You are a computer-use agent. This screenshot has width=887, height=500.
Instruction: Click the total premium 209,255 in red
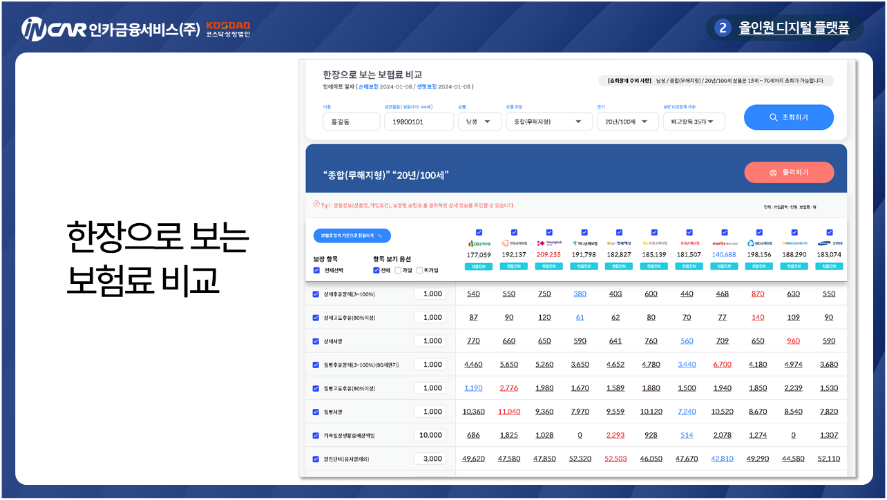pos(549,255)
